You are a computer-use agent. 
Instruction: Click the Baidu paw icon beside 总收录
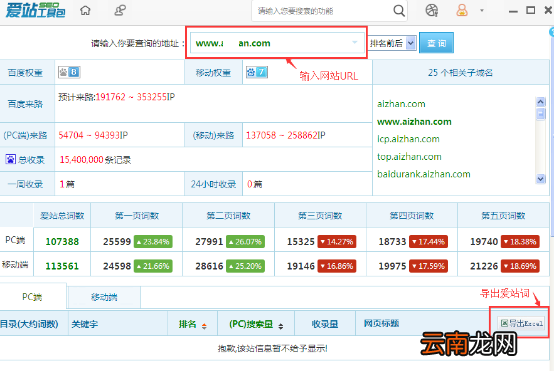[x=10, y=159]
